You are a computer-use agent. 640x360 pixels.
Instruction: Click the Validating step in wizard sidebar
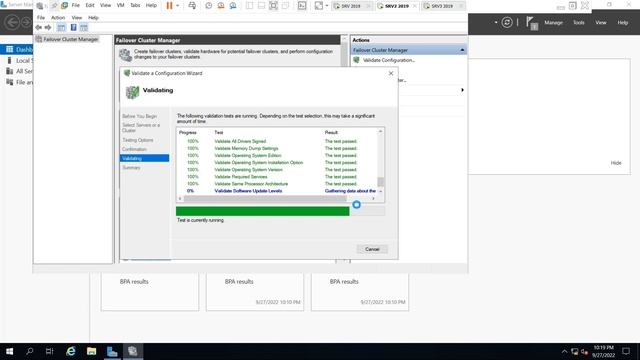[144, 158]
